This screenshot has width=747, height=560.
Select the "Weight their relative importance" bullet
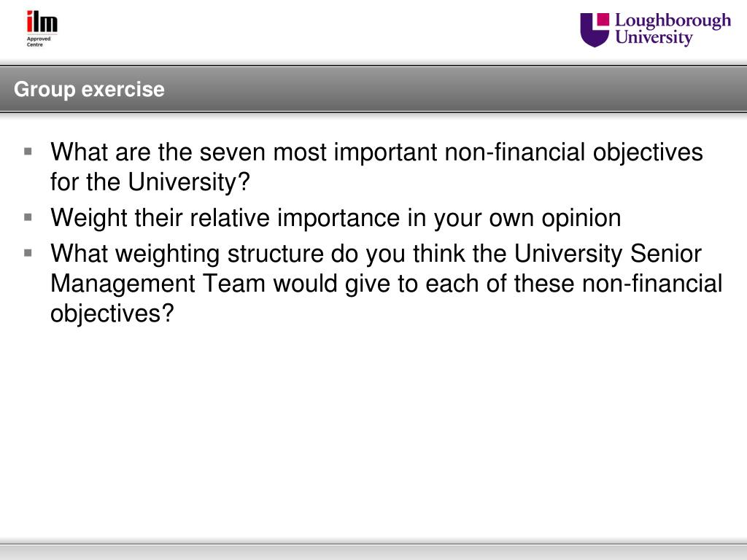click(336, 219)
